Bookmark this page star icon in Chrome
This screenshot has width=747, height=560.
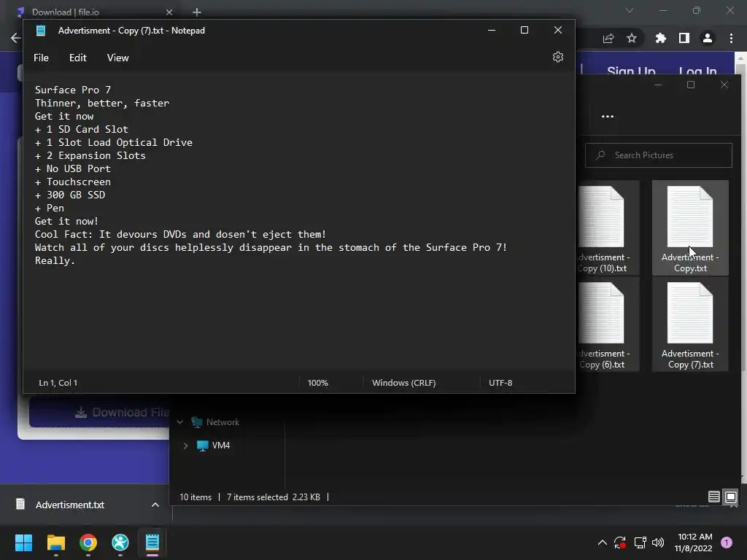click(x=632, y=38)
